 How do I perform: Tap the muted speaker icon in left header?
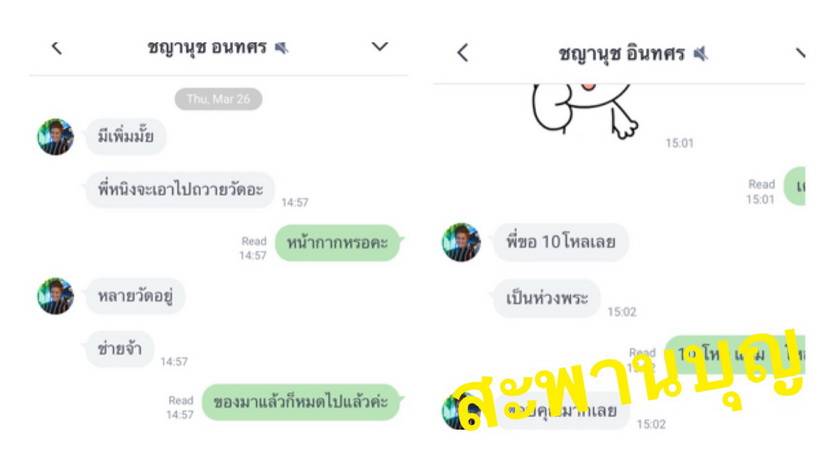pyautogui.click(x=282, y=48)
